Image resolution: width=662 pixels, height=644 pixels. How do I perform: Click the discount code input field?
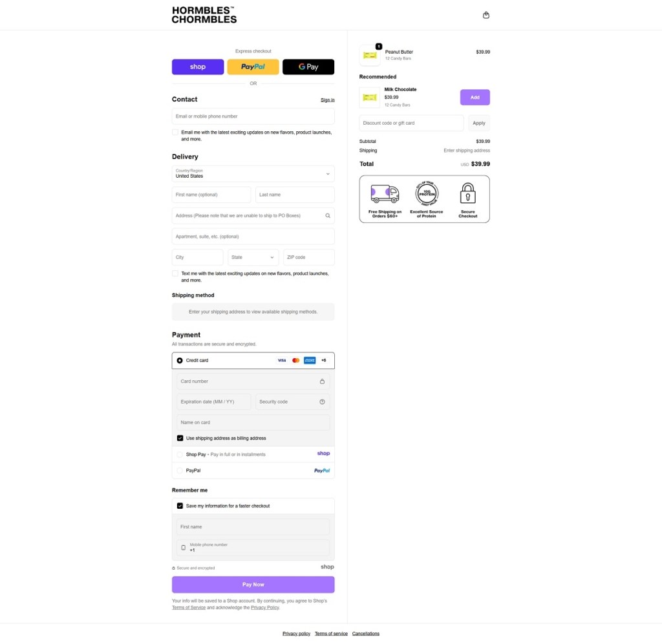click(411, 123)
